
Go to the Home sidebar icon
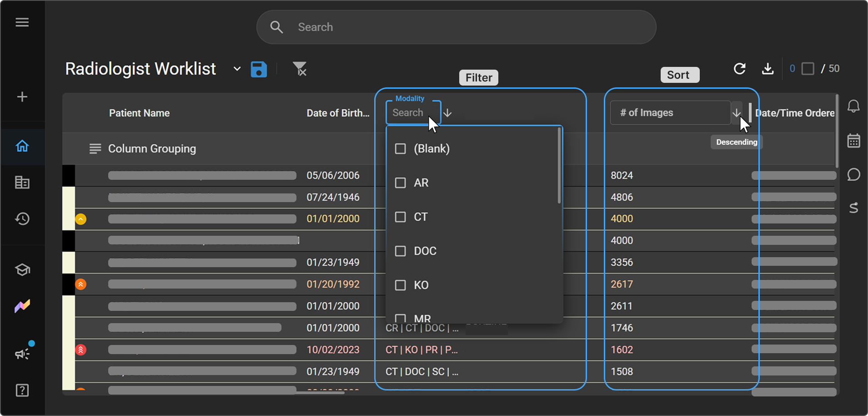click(22, 146)
